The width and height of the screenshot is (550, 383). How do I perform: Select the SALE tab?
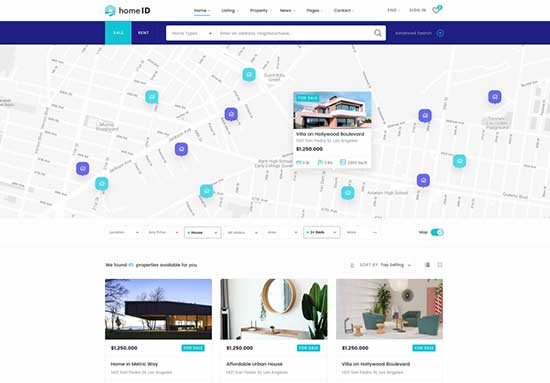pos(118,33)
